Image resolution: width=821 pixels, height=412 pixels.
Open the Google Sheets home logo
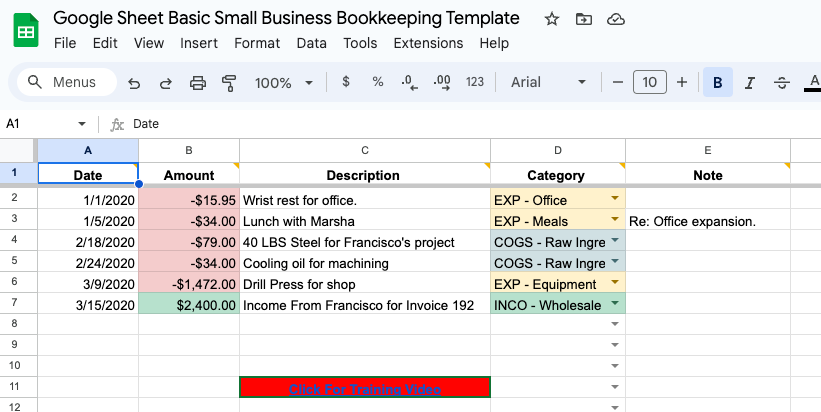26,31
